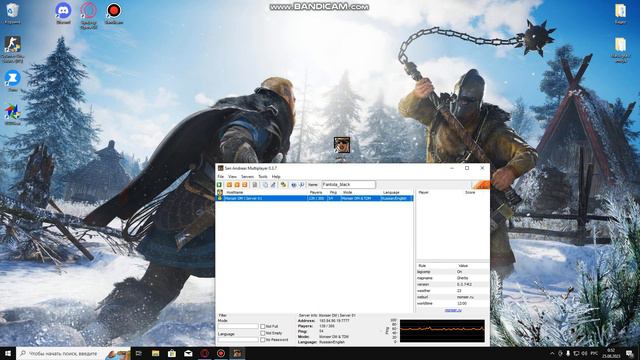This screenshot has height=360, width=640.
Task: Click the worldtime rule row
Action: (452, 303)
